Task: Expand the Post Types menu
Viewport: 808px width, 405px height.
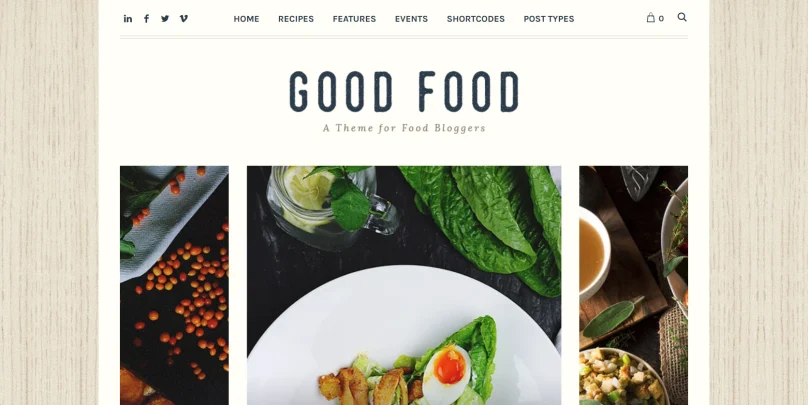Action: tap(549, 19)
